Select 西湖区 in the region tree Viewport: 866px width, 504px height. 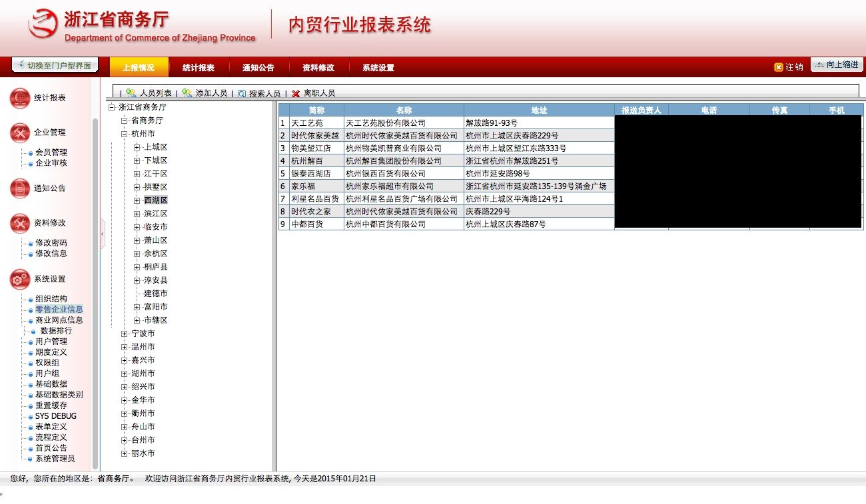[156, 200]
